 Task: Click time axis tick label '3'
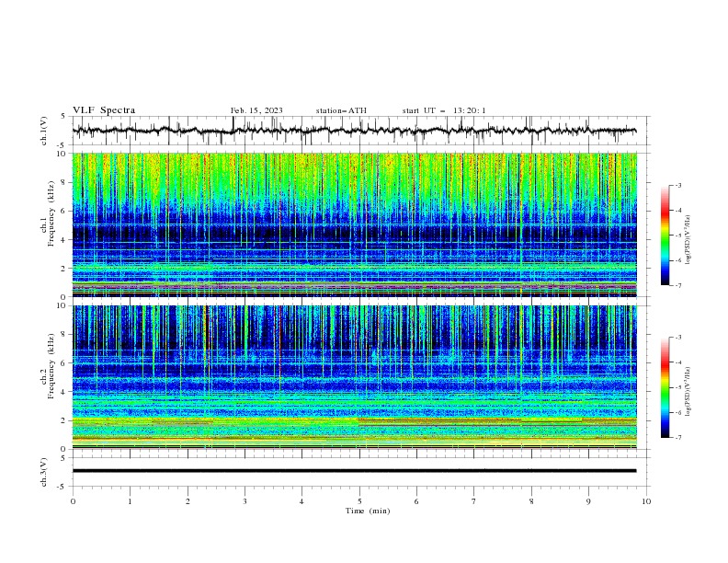pyautogui.click(x=245, y=501)
